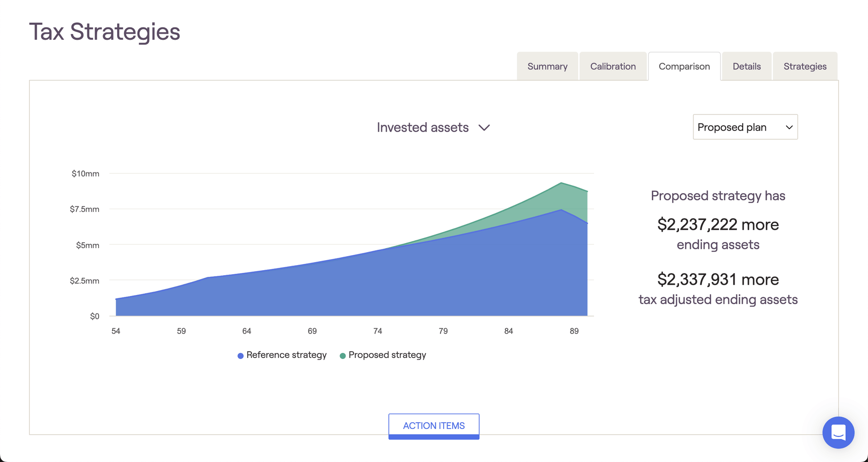Expand the Invested assets chart selector
The height and width of the screenshot is (462, 868).
[x=423, y=128]
